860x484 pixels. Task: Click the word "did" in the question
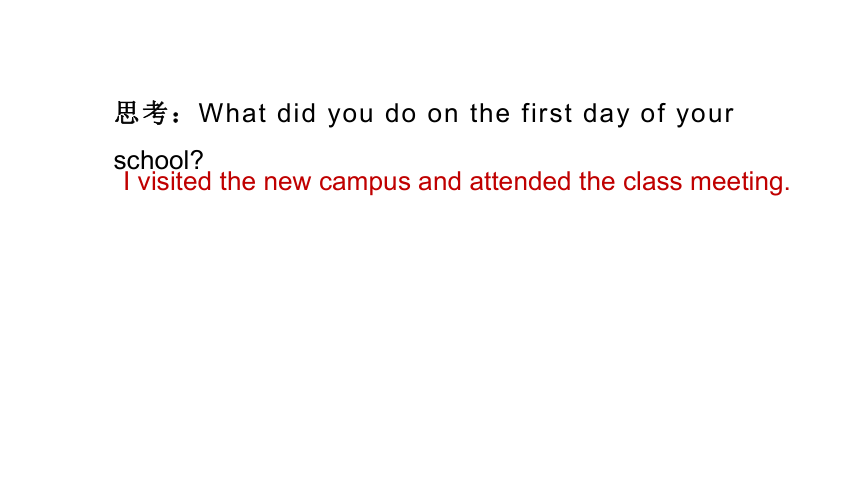297,114
